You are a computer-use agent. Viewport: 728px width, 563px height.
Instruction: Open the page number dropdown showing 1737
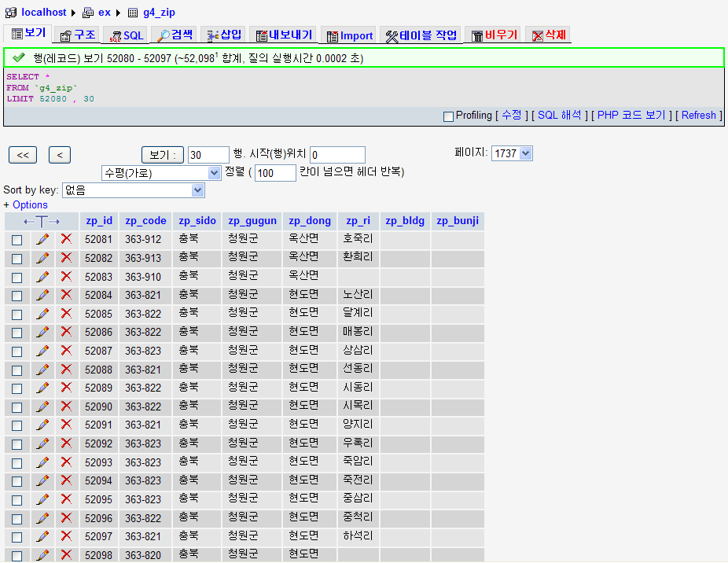click(x=511, y=153)
